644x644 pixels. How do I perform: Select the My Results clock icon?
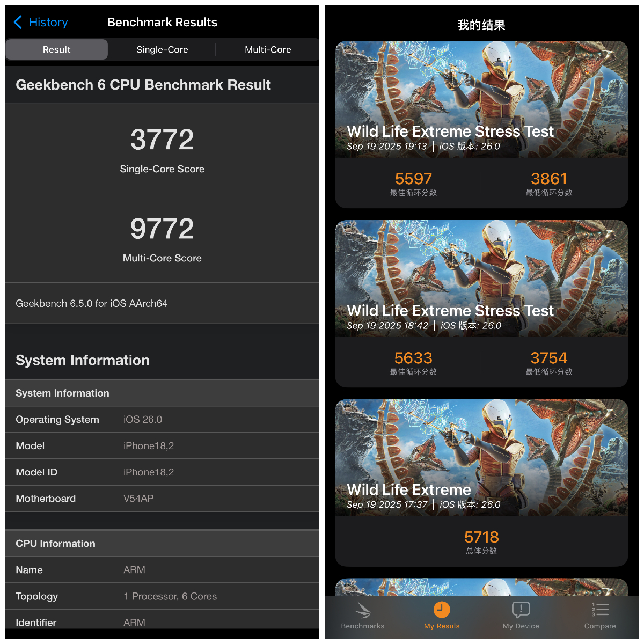(442, 610)
